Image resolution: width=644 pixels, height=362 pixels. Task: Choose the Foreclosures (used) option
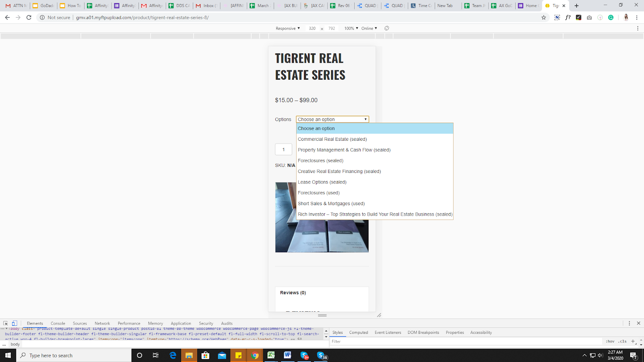[375, 193]
